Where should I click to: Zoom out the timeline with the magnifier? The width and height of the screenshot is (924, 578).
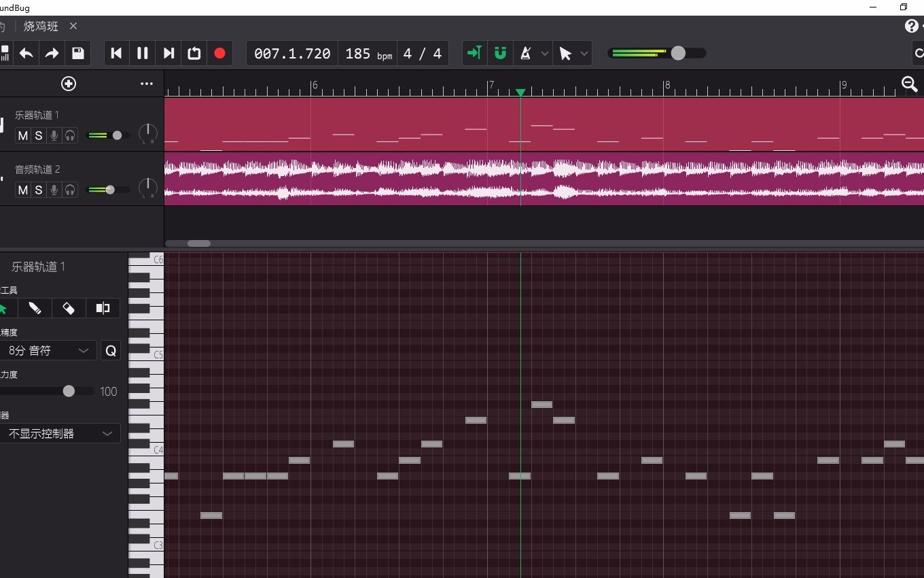909,84
